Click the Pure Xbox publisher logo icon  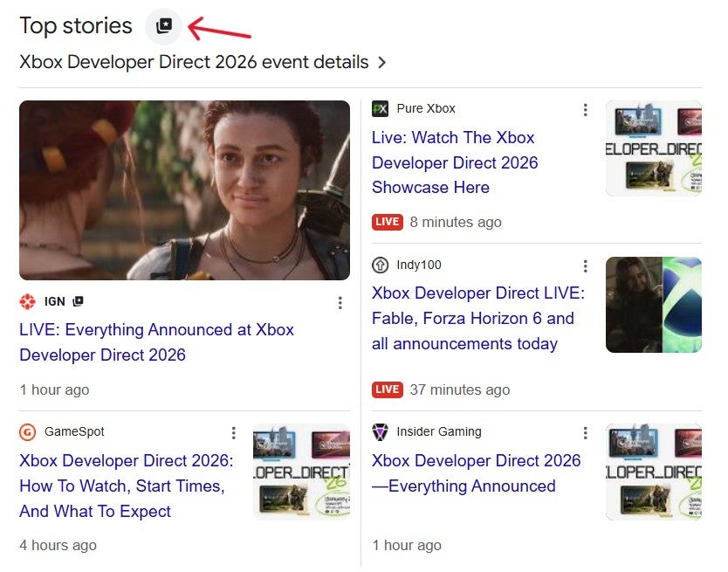pyautogui.click(x=380, y=109)
